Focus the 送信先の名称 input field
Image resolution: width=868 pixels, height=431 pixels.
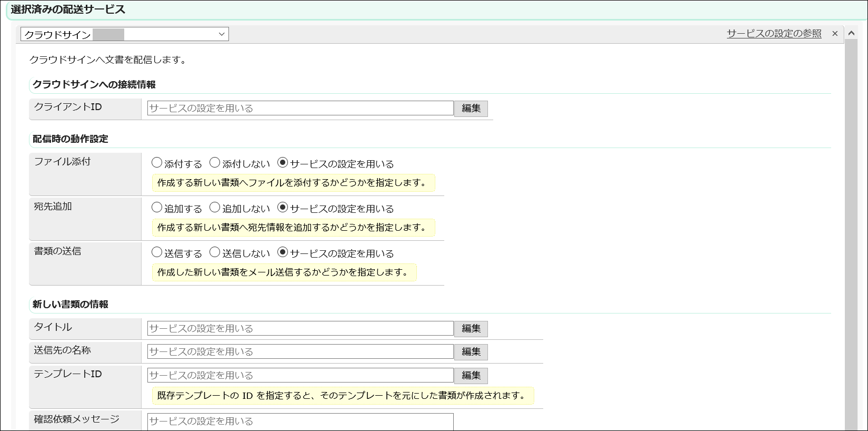pos(301,351)
